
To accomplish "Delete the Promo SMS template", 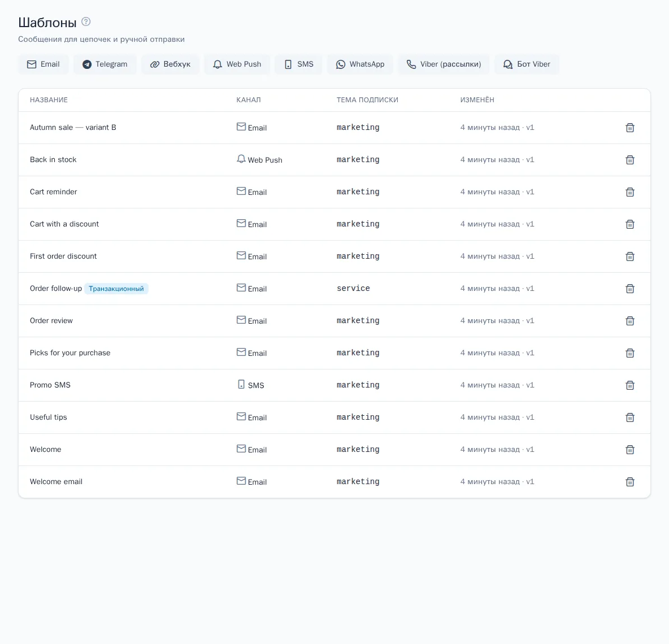I will [x=630, y=385].
